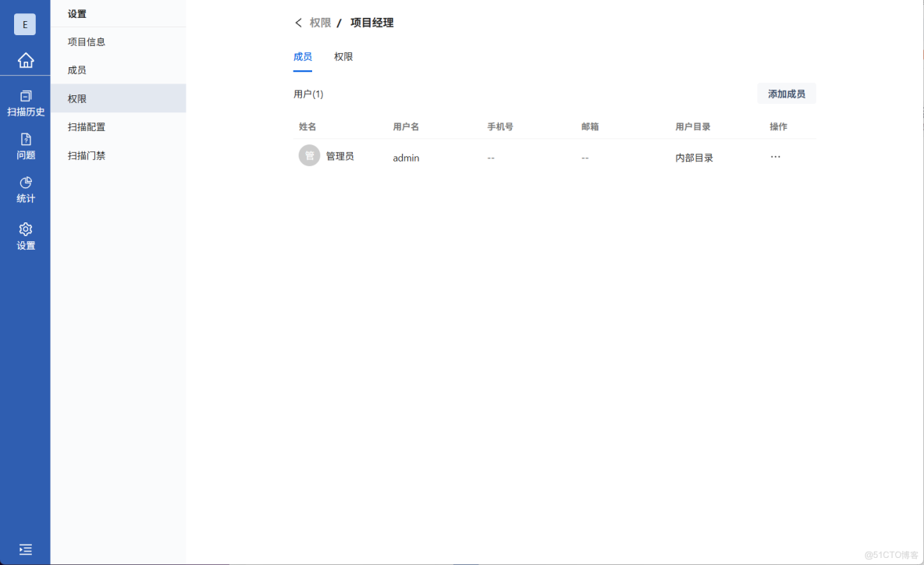
Task: Switch to the 权限 tab
Action: pos(343,56)
